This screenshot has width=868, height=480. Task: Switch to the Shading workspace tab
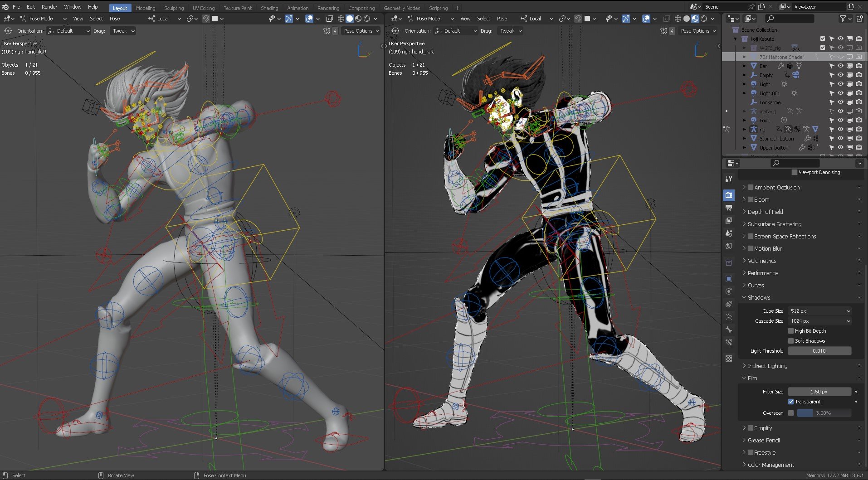tap(269, 8)
